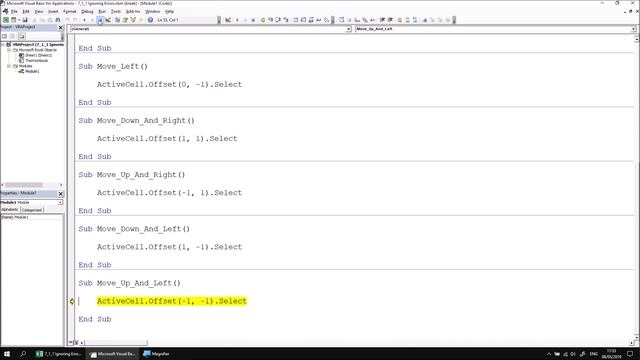This screenshot has width=640, height=360.
Task: Open Magnifier from the taskbar
Action: (x=156, y=354)
